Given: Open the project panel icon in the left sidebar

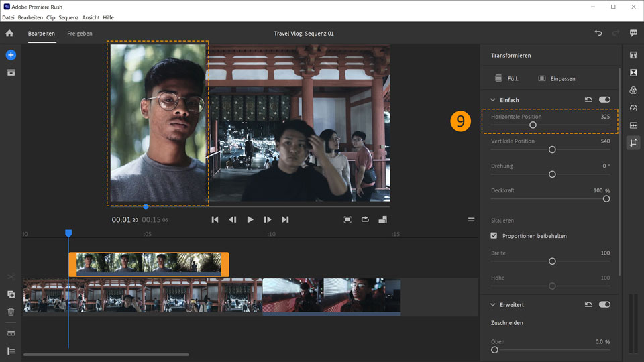Looking at the screenshot, I should click(x=11, y=72).
